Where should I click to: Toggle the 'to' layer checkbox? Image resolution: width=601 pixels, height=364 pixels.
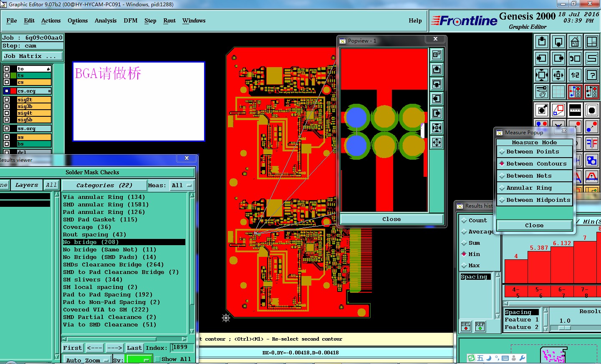tap(7, 69)
